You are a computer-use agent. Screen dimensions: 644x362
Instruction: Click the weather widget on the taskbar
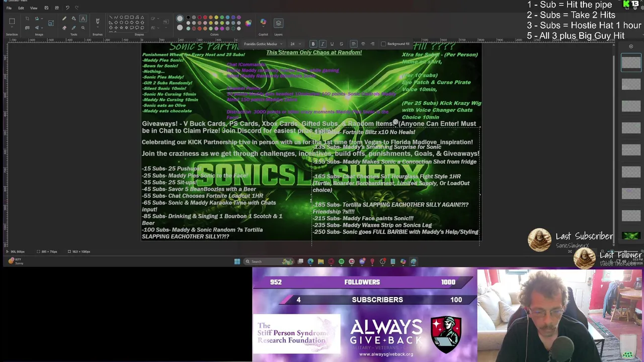pos(15,260)
